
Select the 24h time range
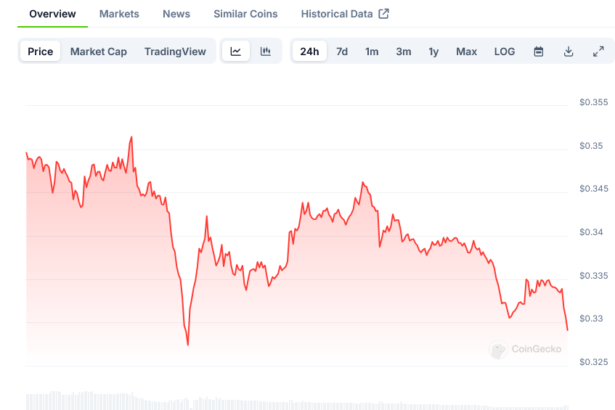click(x=310, y=51)
